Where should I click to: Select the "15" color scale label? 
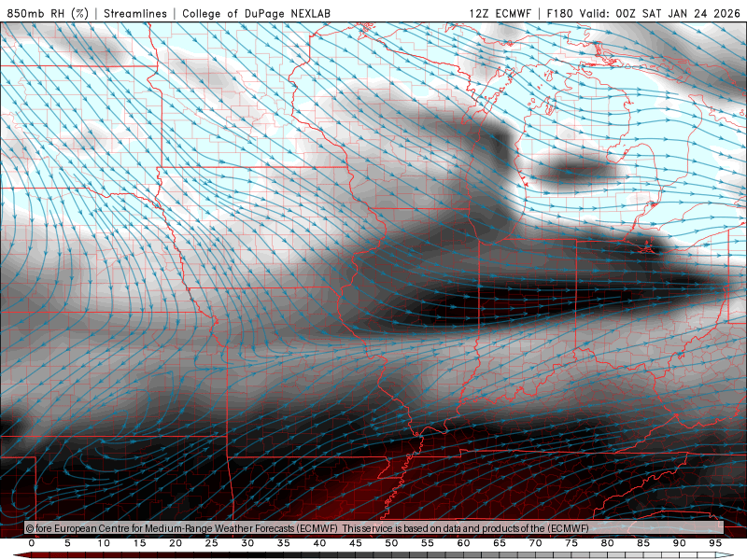[139, 543]
